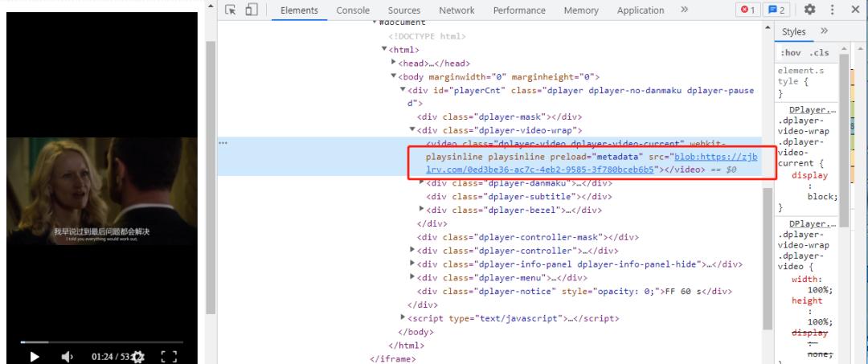Screen dimensions: 868x364
Task: Activate the inspect element picker icon
Action: (x=231, y=10)
